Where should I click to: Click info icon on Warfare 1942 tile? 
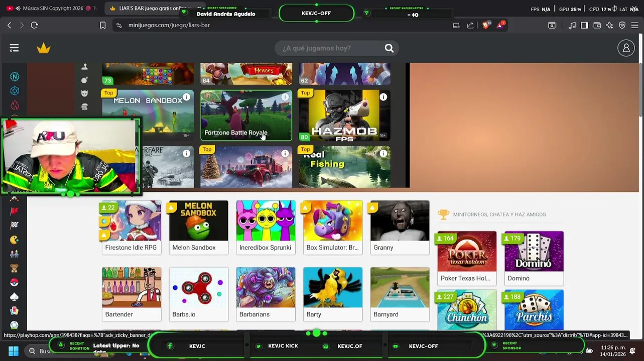coord(186,153)
